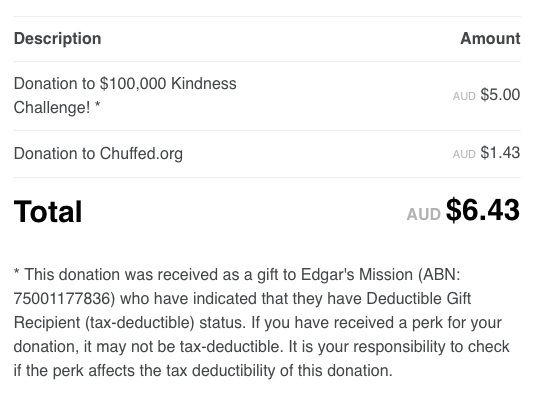Click the Description column header
Screen dimensions: 536x410
click(x=57, y=38)
